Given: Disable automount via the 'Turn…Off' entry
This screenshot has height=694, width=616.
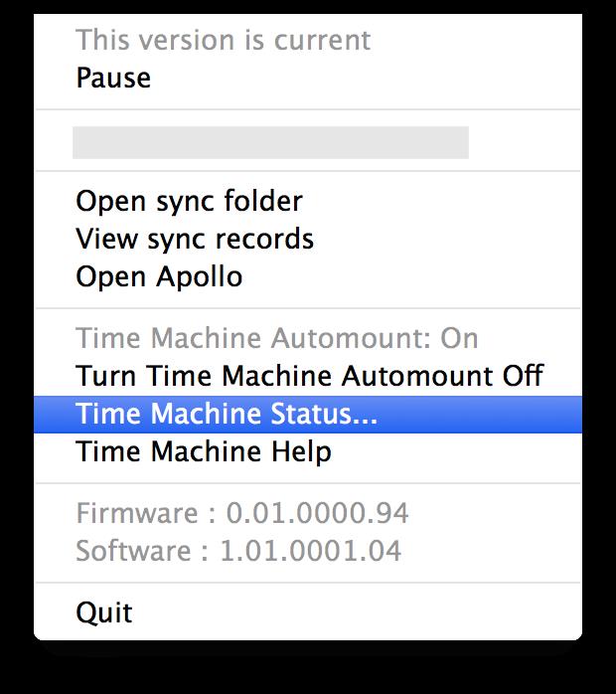Looking at the screenshot, I should [x=308, y=376].
